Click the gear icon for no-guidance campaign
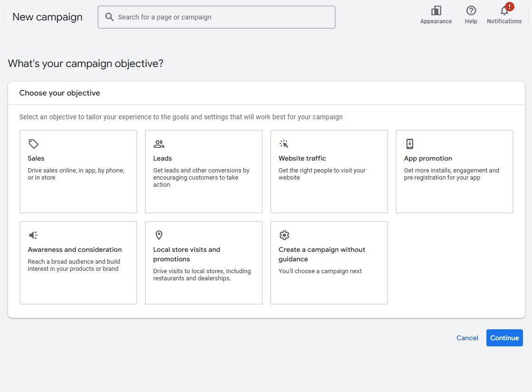 (x=284, y=235)
